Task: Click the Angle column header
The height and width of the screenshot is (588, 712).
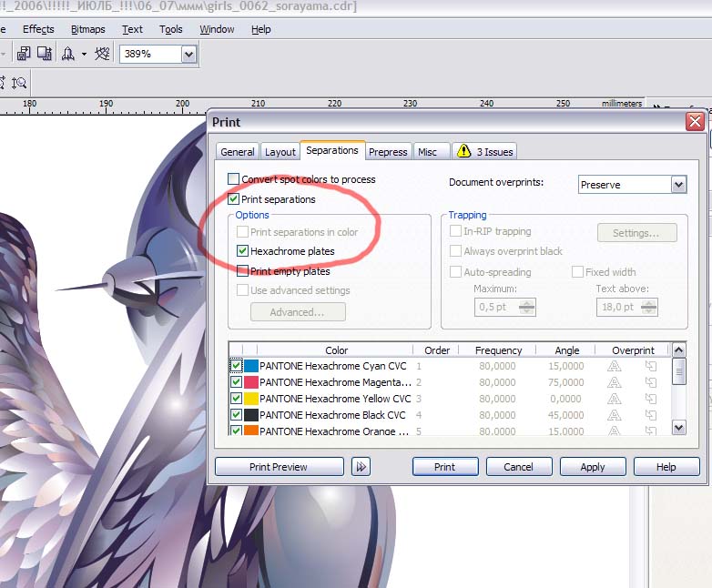Action: (x=565, y=350)
